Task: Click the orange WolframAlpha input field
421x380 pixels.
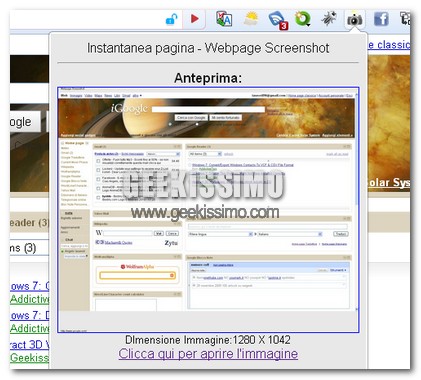Action: point(137,275)
